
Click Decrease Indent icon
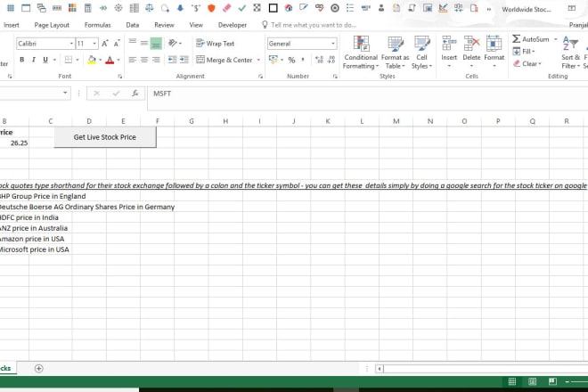pyautogui.click(x=172, y=60)
